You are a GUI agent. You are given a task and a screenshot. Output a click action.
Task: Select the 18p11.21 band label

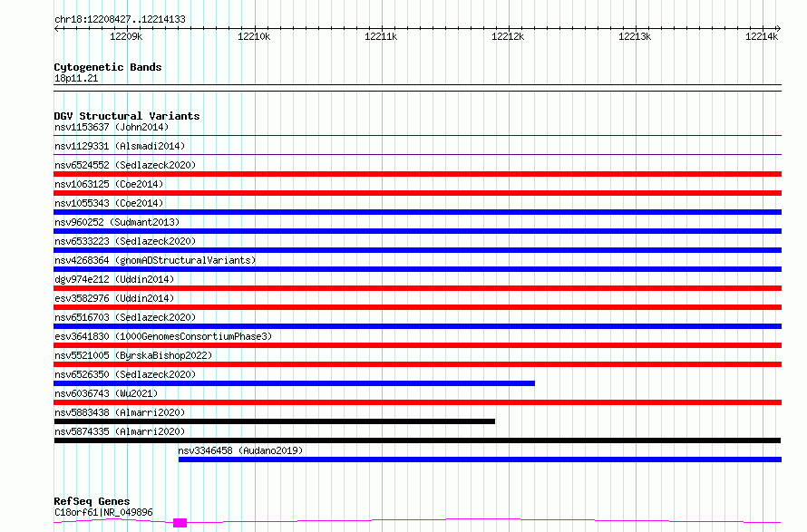click(x=76, y=78)
